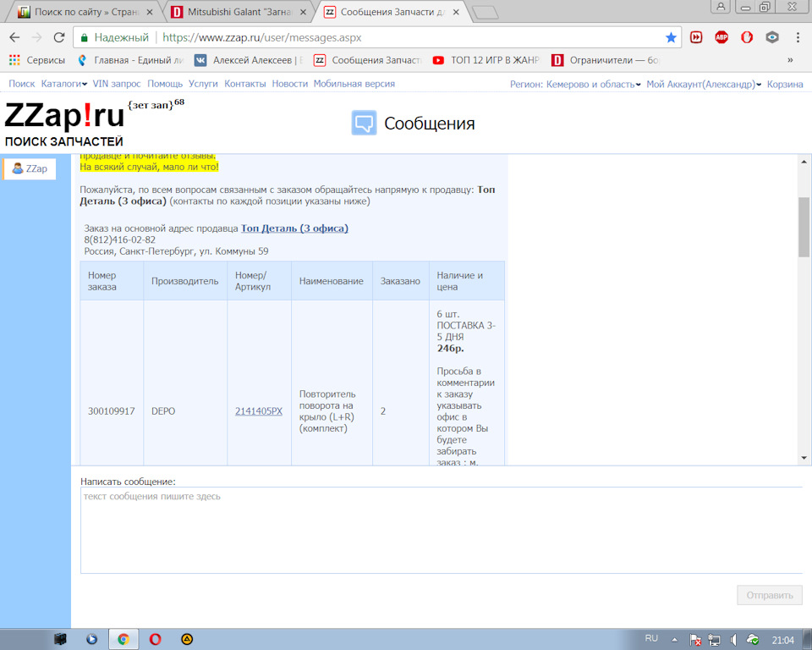This screenshot has height=650, width=812.
Task: Open the Chrome three-dot menu
Action: click(x=798, y=37)
